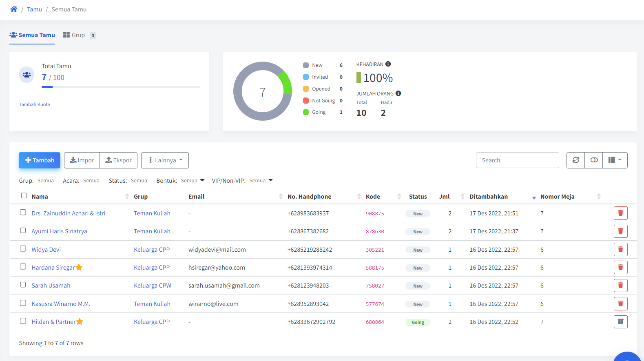The height and width of the screenshot is (361, 644).
Task: Click the Total Tamu people icon
Action: pyautogui.click(x=27, y=75)
